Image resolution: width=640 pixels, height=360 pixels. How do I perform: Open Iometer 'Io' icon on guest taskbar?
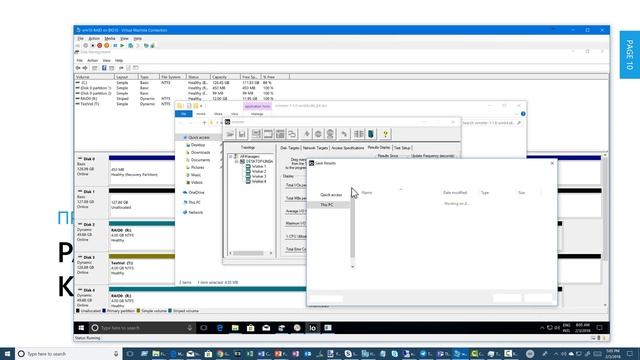pyautogui.click(x=313, y=328)
